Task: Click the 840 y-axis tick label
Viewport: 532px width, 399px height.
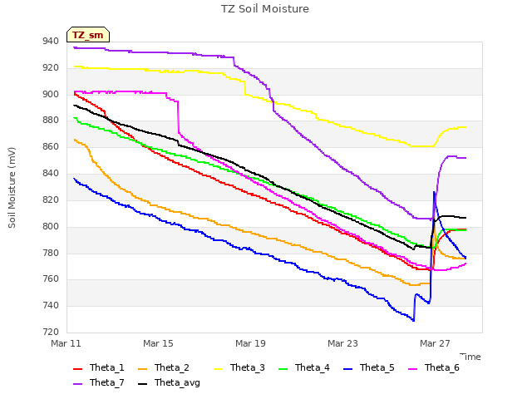Action: coord(51,174)
